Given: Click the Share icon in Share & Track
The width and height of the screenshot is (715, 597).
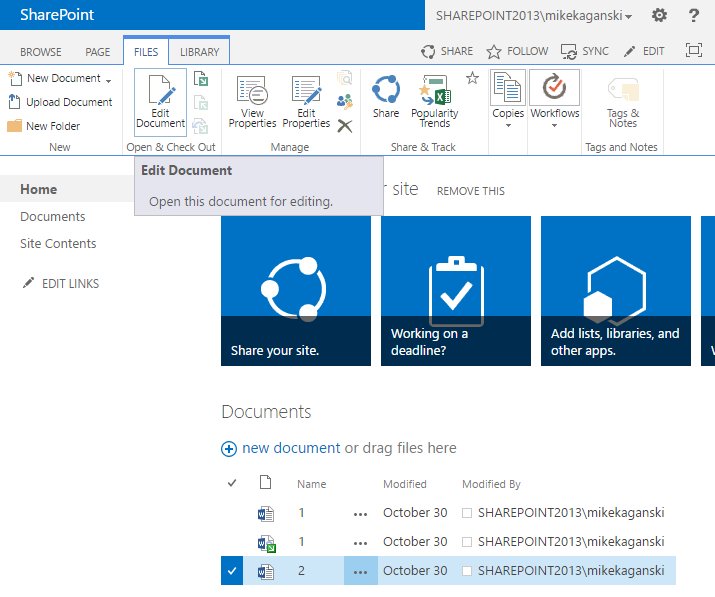Looking at the screenshot, I should tap(386, 97).
